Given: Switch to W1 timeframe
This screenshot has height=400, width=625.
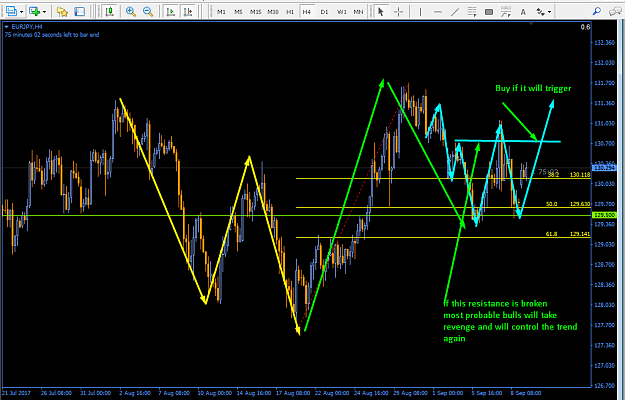Looking at the screenshot, I should click(x=342, y=12).
